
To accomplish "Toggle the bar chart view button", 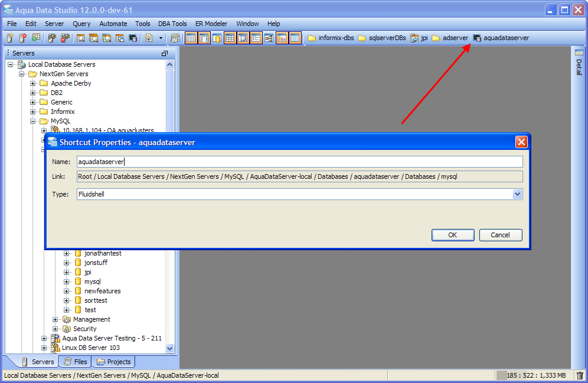I will 282,38.
